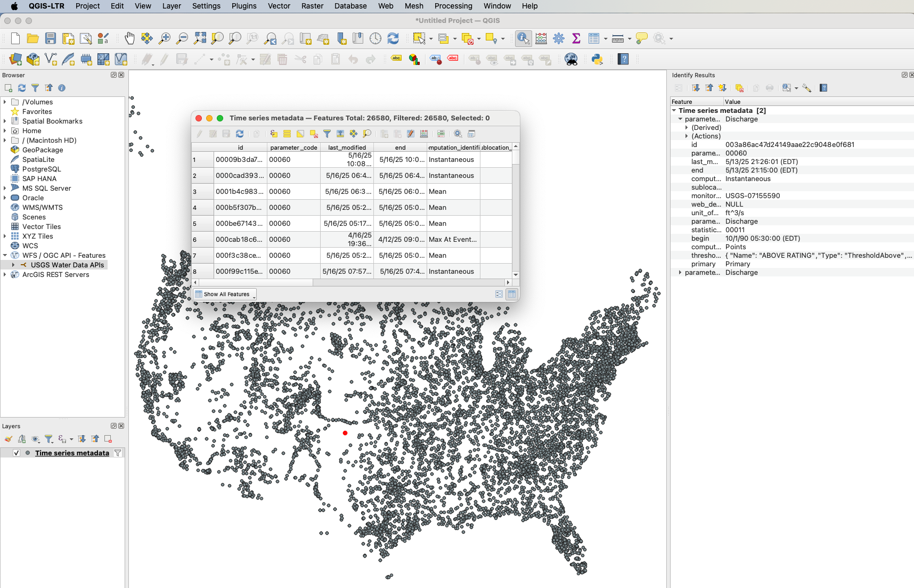
Task: Click the Zoom Out magnifier tool
Action: click(182, 38)
